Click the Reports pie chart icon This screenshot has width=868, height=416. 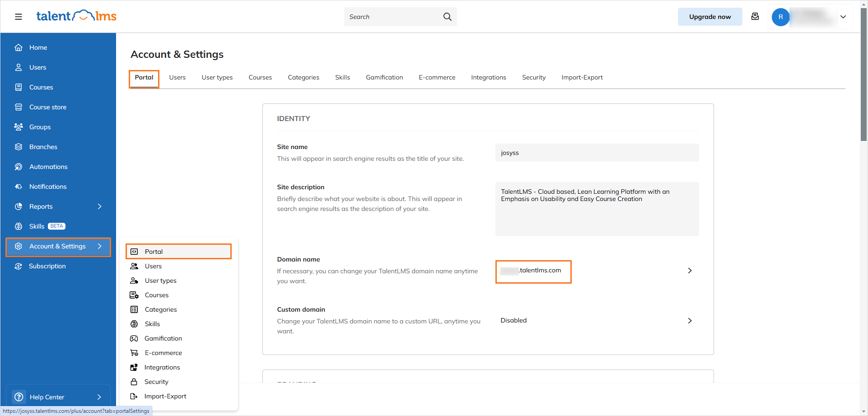[19, 206]
